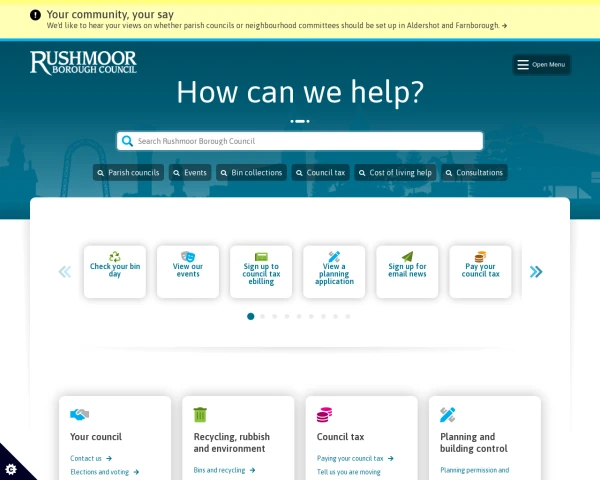The image size is (600, 480).
Task: Go to next carousel slide arrow
Action: (x=536, y=272)
